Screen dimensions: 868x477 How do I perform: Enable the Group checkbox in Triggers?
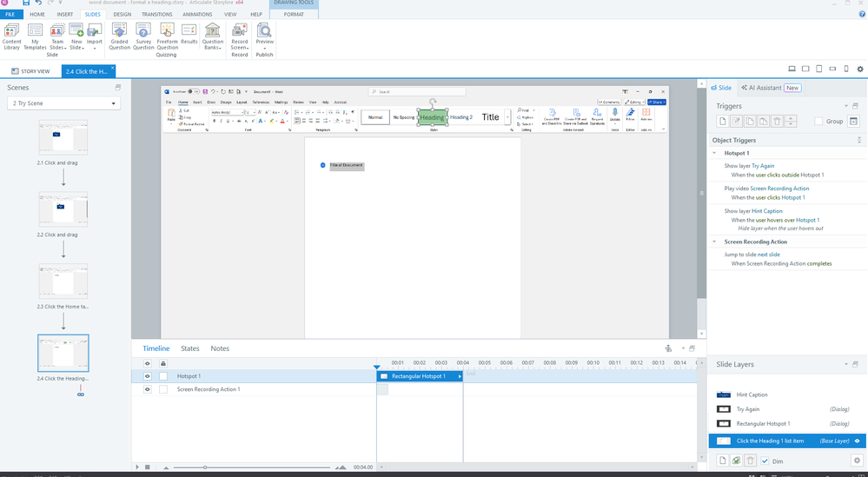pos(818,122)
